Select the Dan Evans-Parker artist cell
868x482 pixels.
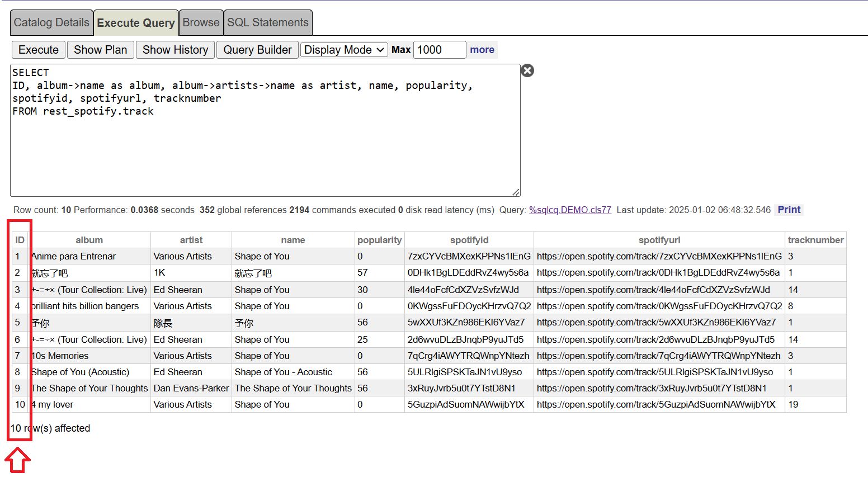191,388
